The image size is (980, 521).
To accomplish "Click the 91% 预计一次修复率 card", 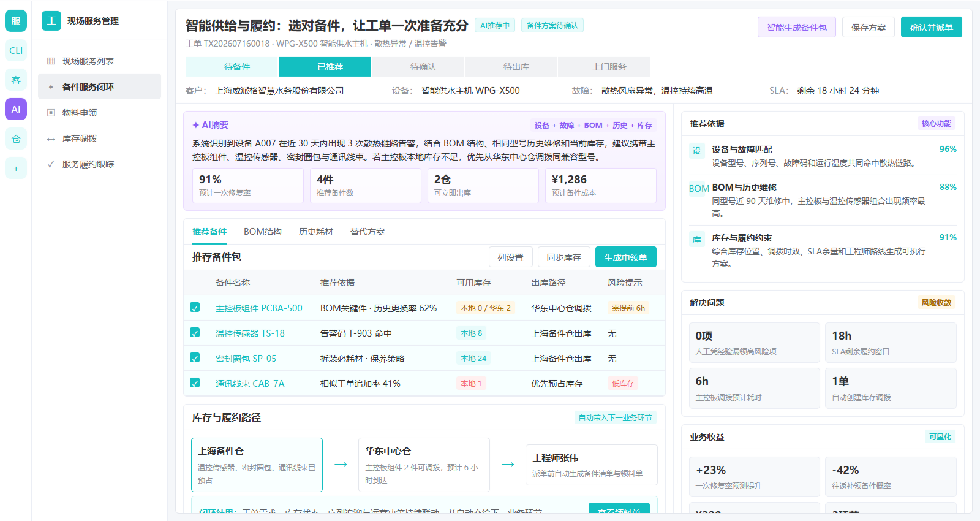I will coord(248,186).
